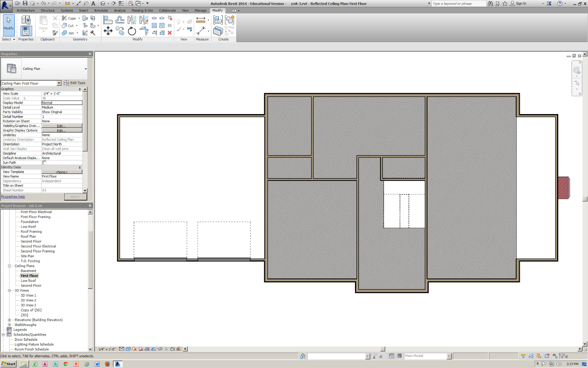Expand the Walkthroughs tree node
This screenshot has height=368, width=588.
[9, 325]
